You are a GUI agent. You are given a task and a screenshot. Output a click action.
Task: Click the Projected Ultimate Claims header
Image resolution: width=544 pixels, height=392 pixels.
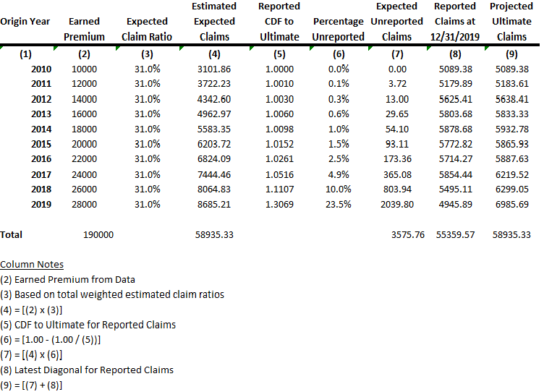(512, 22)
